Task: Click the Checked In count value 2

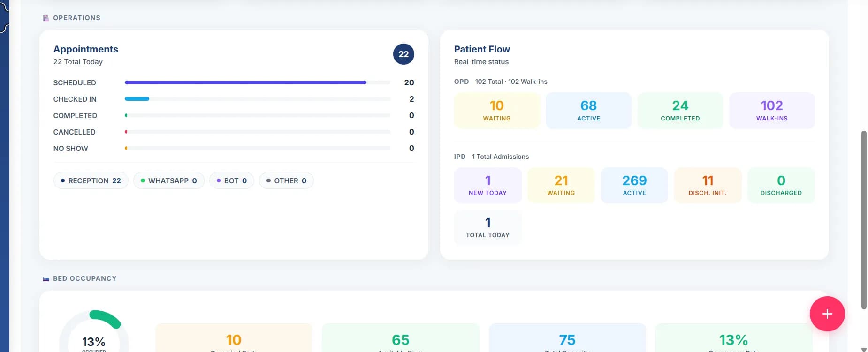Action: click(411, 99)
